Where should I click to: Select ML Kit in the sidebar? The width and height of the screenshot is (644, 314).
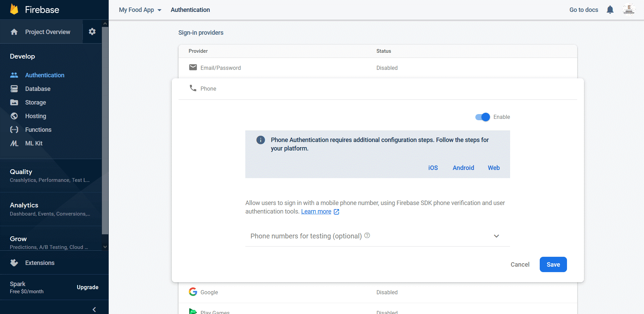[x=34, y=143]
